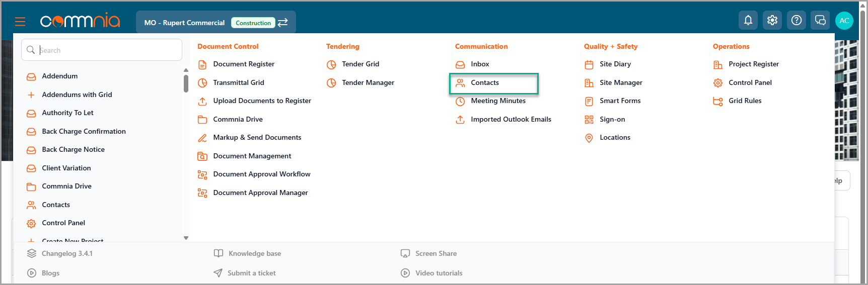The width and height of the screenshot is (868, 285).
Task: Open the chat messages icon
Action: [820, 20]
